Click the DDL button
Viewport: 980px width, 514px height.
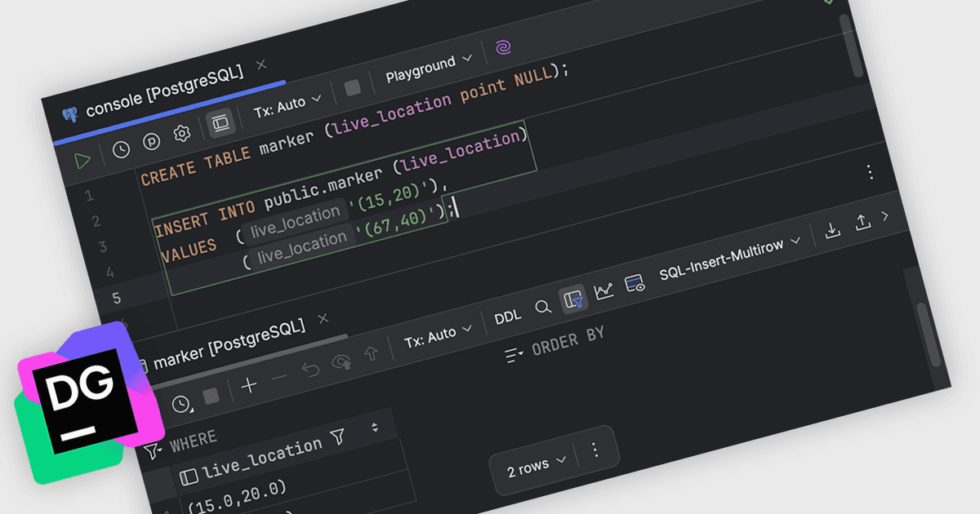click(x=508, y=317)
